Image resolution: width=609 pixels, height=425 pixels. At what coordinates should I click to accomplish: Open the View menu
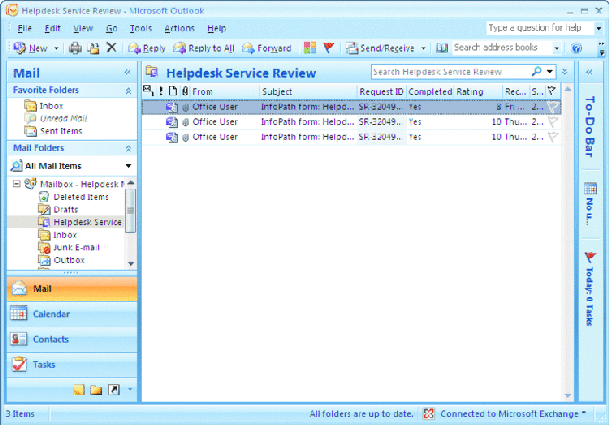click(83, 28)
